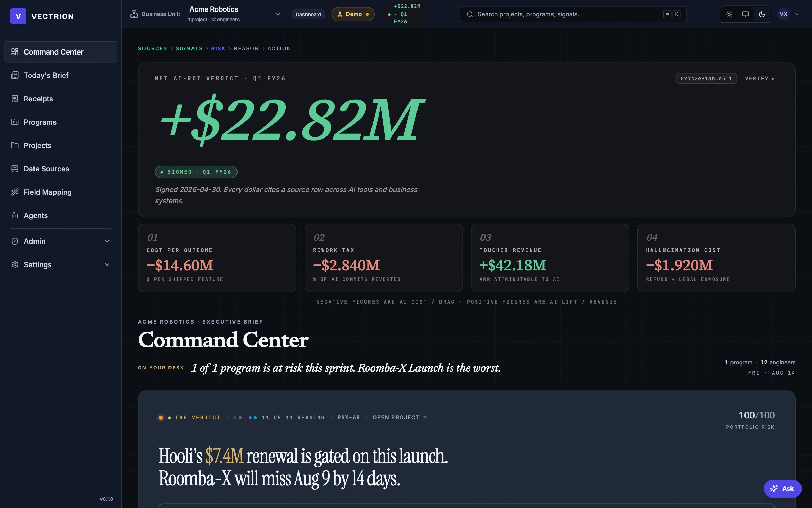Go to Today's Brief
The height and width of the screenshot is (508, 812).
coord(61,75)
